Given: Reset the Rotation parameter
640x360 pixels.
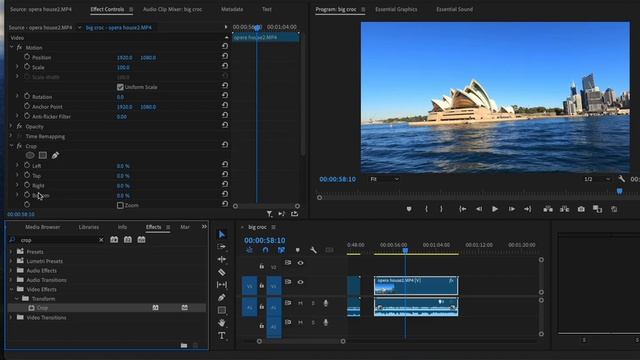Looking at the screenshot, I should pyautogui.click(x=224, y=96).
